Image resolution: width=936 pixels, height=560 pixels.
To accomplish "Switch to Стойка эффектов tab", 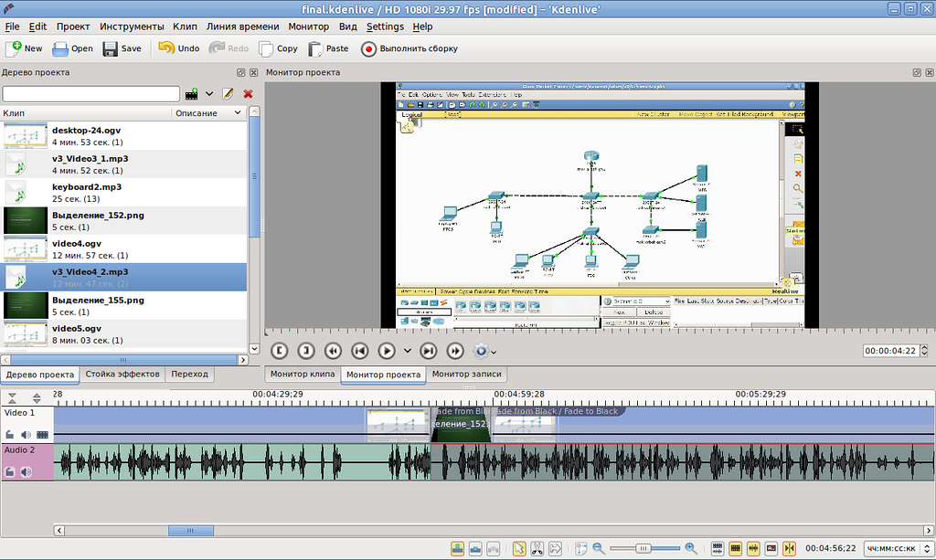I will point(122,374).
